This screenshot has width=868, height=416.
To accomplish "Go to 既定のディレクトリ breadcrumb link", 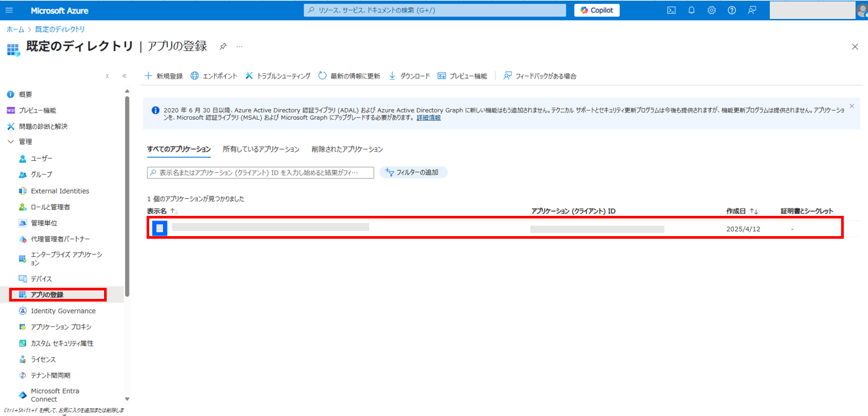I will click(60, 29).
